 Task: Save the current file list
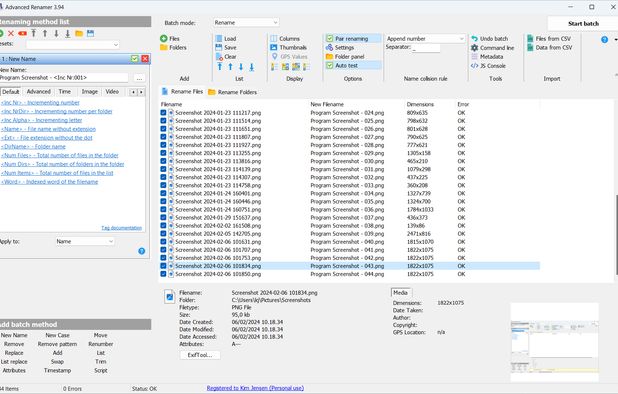(226, 48)
